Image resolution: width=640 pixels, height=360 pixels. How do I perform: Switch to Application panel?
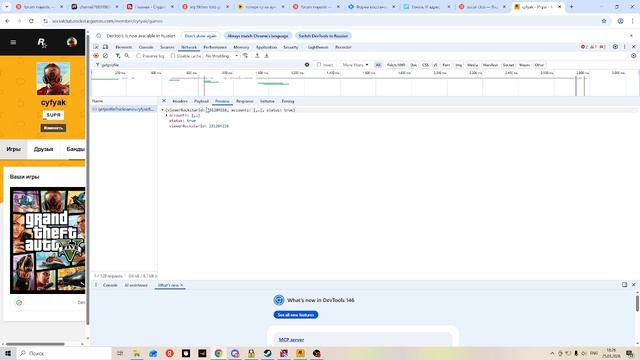tap(266, 47)
